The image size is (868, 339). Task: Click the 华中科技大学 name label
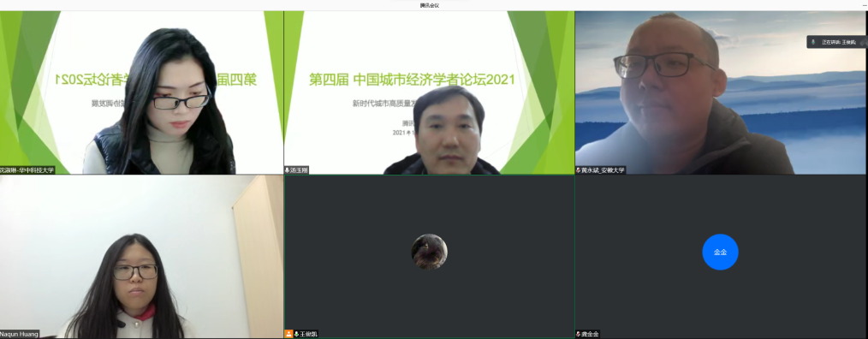pyautogui.click(x=27, y=170)
